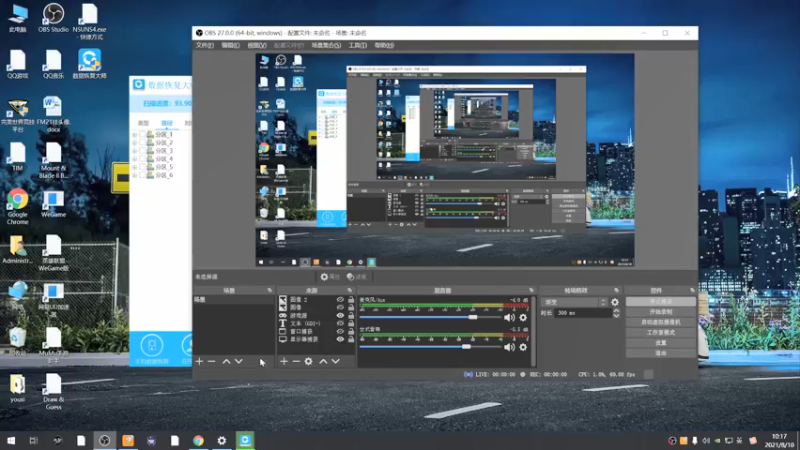Click the 台式音响 volume slider handle

tap(466, 347)
